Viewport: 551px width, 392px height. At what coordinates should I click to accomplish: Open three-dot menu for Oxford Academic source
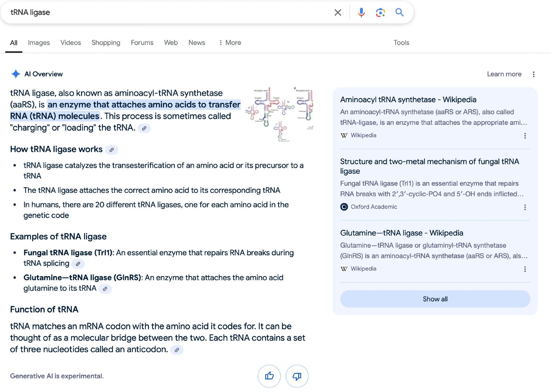tap(525, 207)
